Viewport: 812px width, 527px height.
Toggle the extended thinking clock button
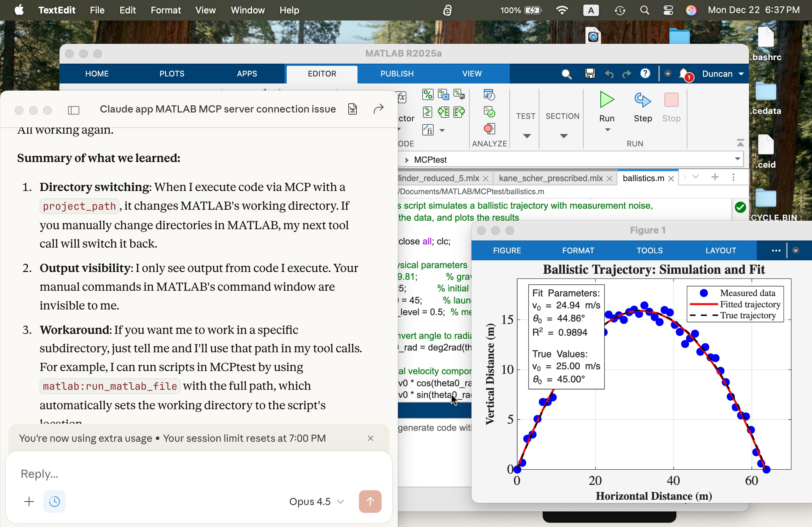54,501
